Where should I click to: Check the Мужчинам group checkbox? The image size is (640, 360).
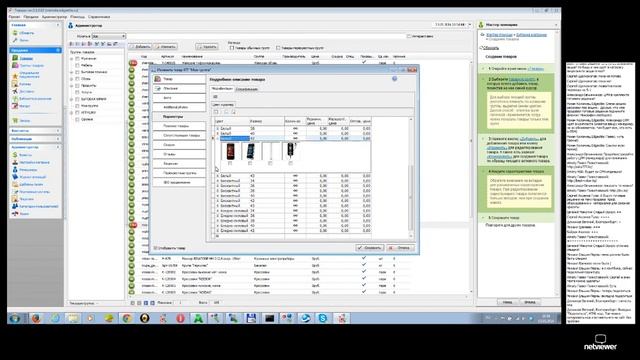tap(77, 59)
